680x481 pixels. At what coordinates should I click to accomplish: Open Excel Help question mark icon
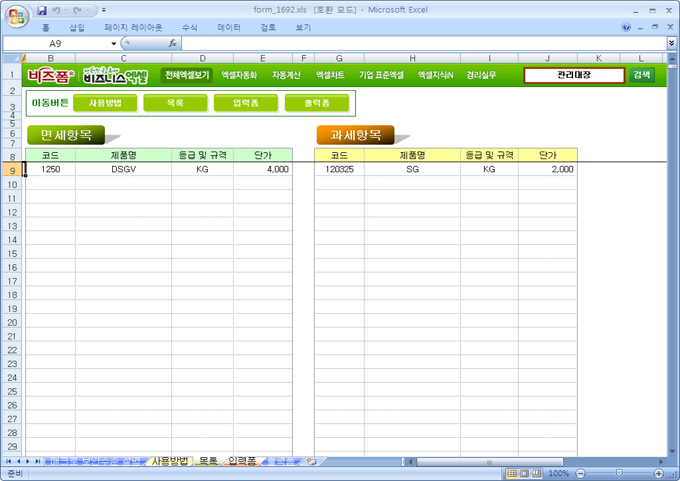[x=627, y=28]
